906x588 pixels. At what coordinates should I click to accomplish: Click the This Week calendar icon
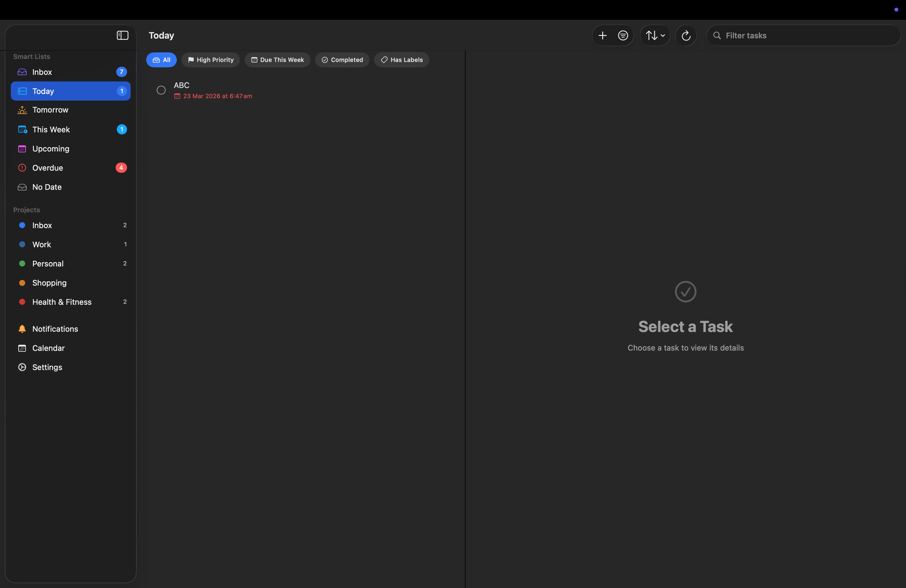click(x=22, y=129)
